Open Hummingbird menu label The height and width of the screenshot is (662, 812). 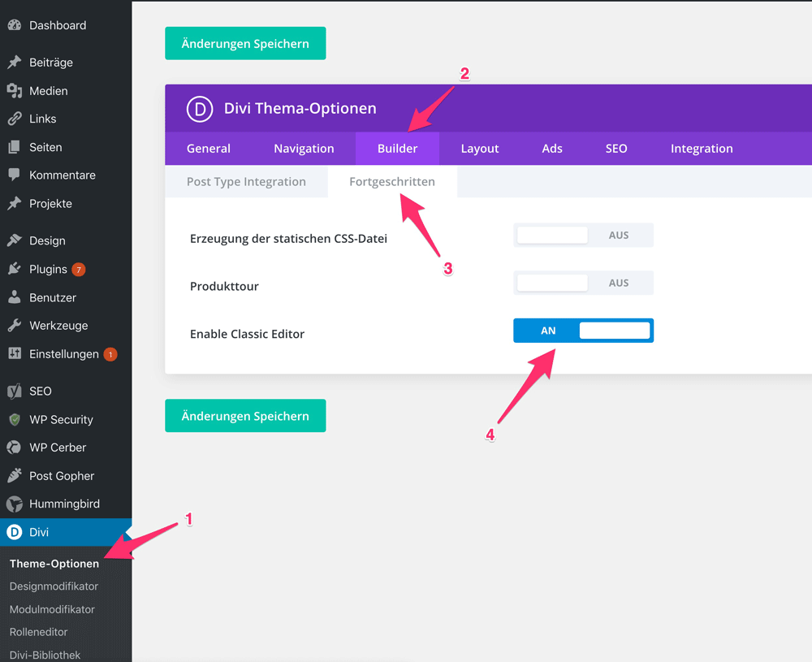click(65, 504)
